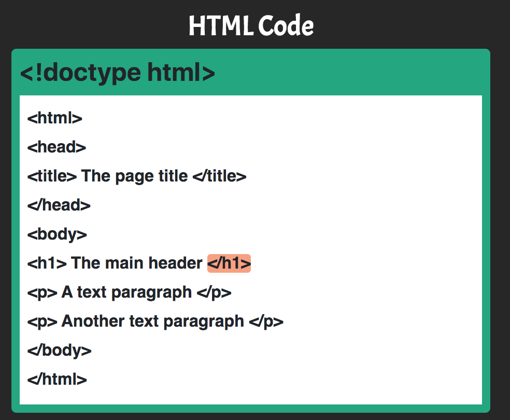Click the closing "</head>" tag line
The height and width of the screenshot is (420, 510).
(59, 205)
